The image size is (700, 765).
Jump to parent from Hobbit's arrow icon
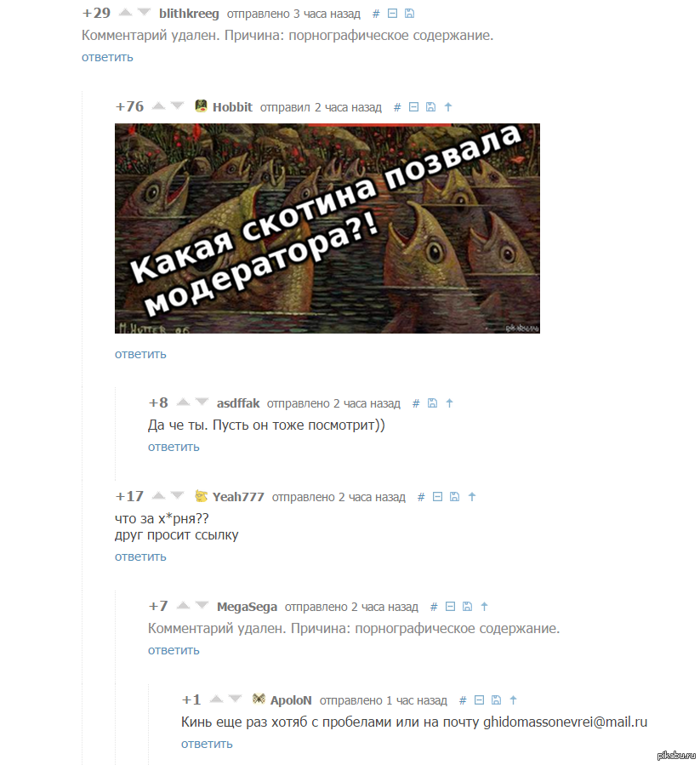tap(448, 107)
